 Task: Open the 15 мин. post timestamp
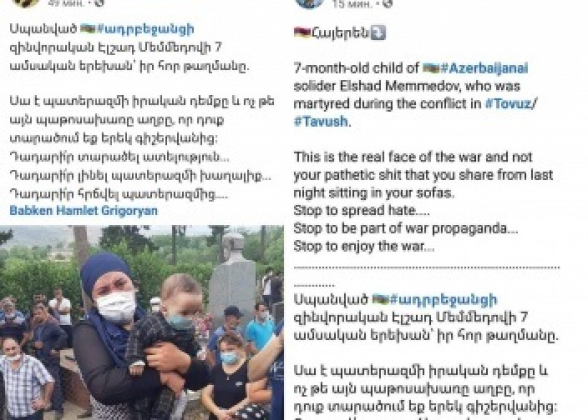click(352, 4)
